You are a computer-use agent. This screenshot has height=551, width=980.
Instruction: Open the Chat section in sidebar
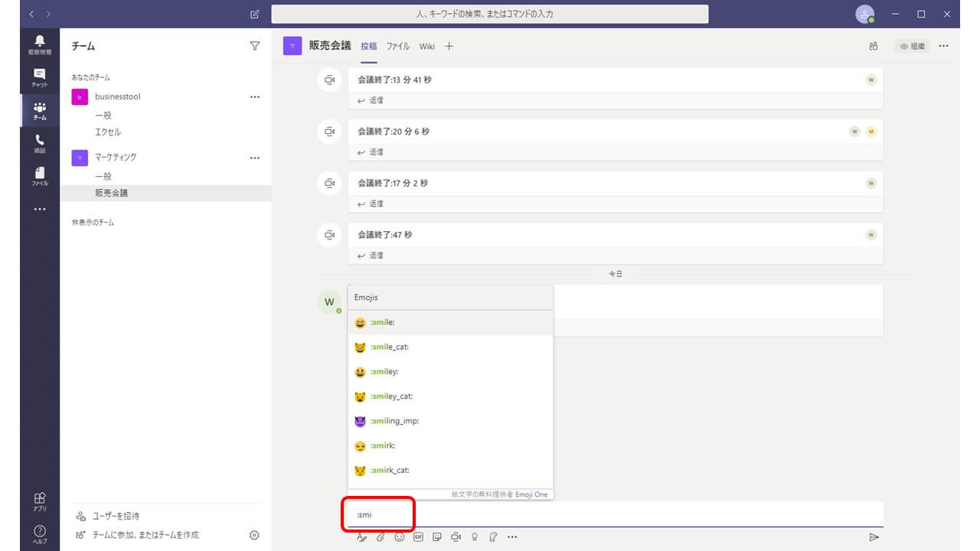tap(40, 77)
